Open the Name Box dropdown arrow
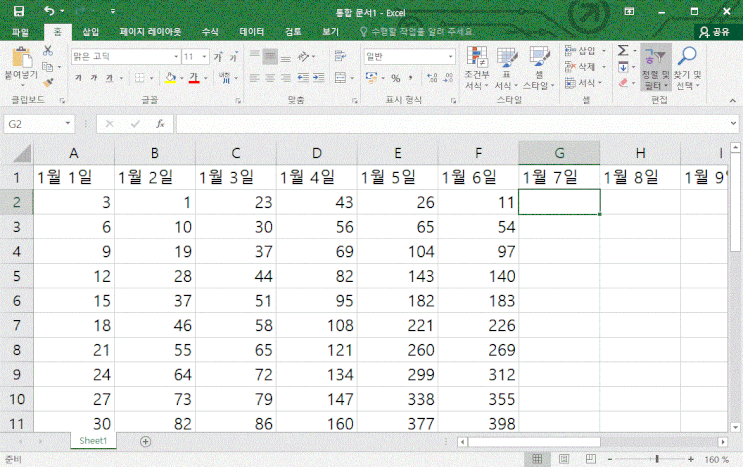This screenshot has width=743, height=467. pyautogui.click(x=68, y=124)
